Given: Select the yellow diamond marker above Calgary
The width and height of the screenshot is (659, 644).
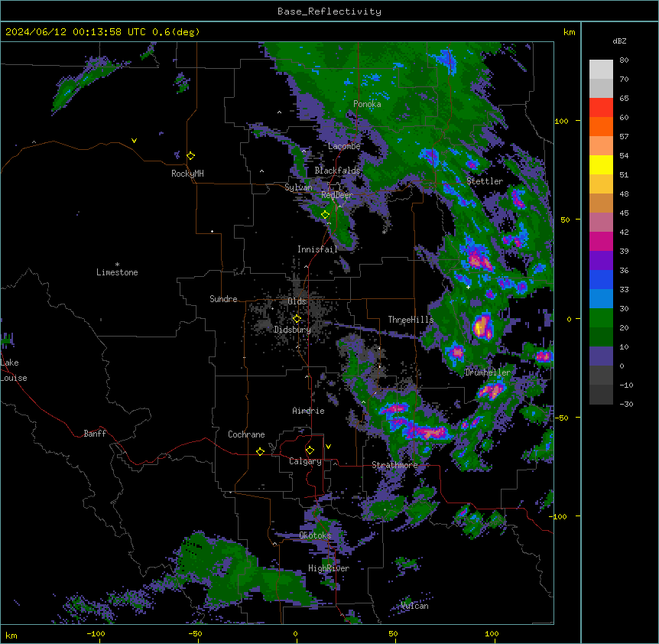Looking at the screenshot, I should click(310, 450).
